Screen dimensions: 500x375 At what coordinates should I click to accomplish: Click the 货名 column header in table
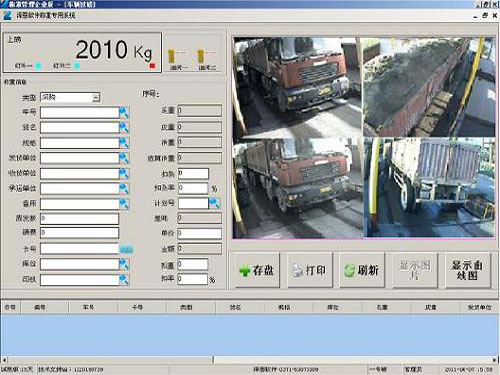pyautogui.click(x=235, y=307)
